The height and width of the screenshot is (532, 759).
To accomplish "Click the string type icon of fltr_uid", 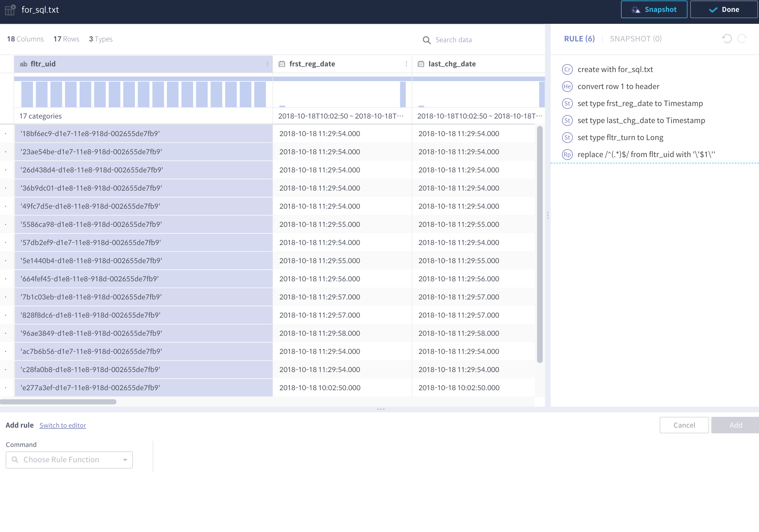I will (24, 64).
